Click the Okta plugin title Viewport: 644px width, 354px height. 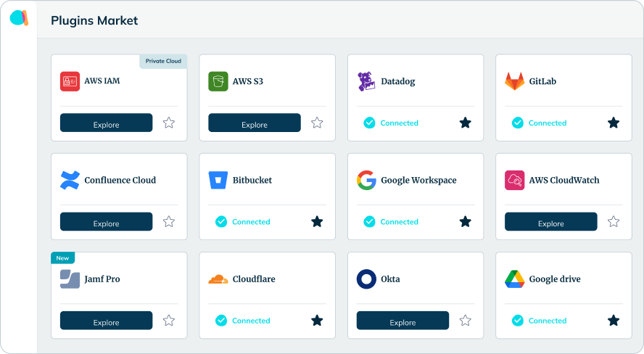click(390, 279)
